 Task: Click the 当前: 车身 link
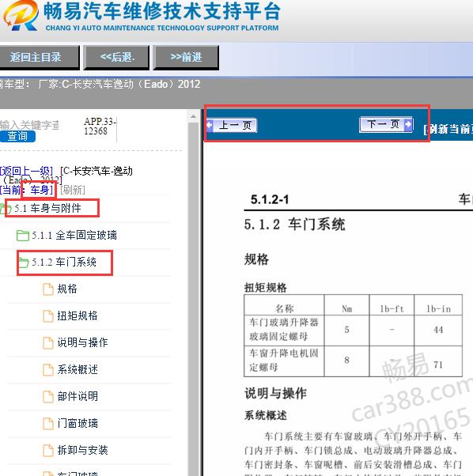click(26, 190)
